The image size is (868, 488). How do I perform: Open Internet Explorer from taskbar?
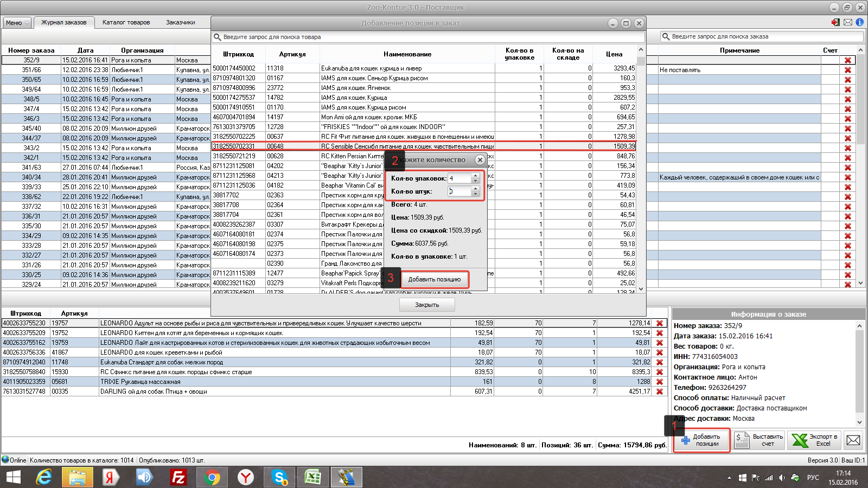[x=44, y=477]
